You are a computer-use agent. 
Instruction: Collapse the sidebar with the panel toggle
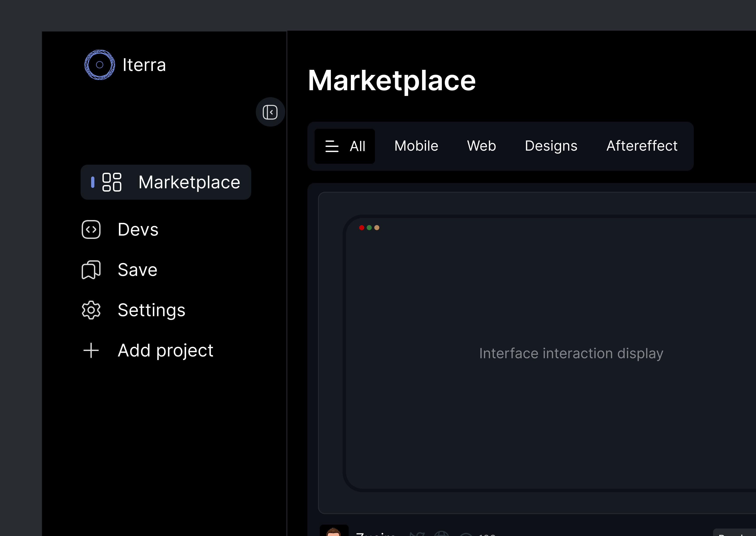click(x=270, y=112)
